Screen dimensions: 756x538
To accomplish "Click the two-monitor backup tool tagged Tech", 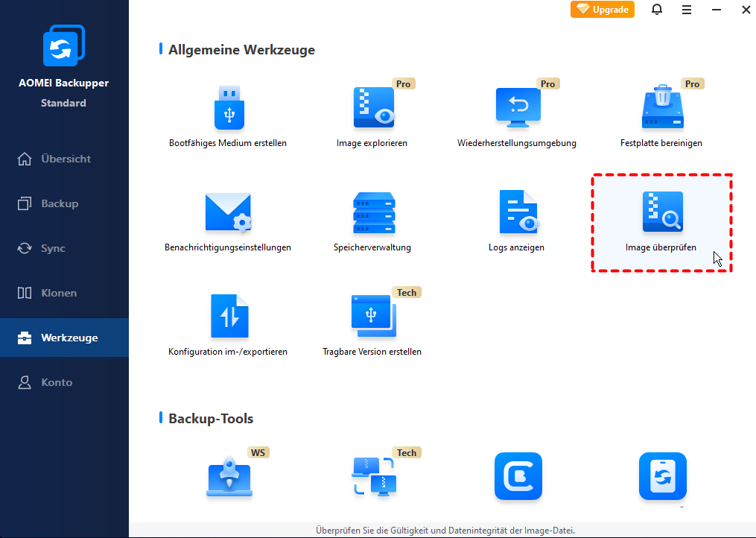I will point(374,476).
